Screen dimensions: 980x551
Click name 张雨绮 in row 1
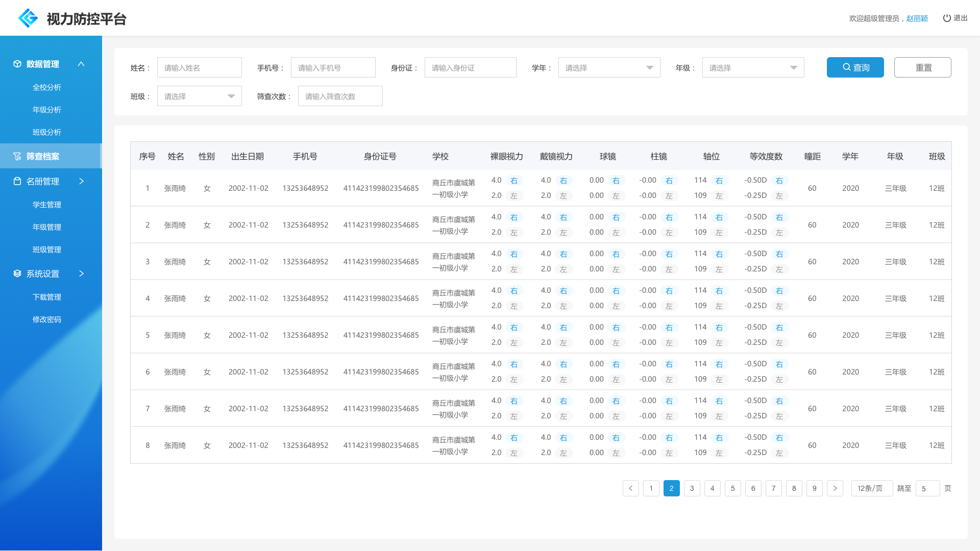click(x=175, y=188)
